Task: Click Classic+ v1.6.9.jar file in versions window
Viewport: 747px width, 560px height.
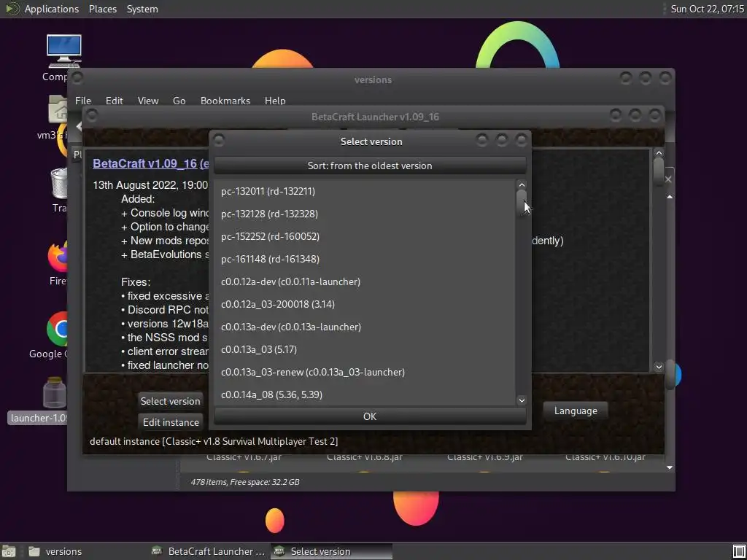Action: click(x=485, y=457)
